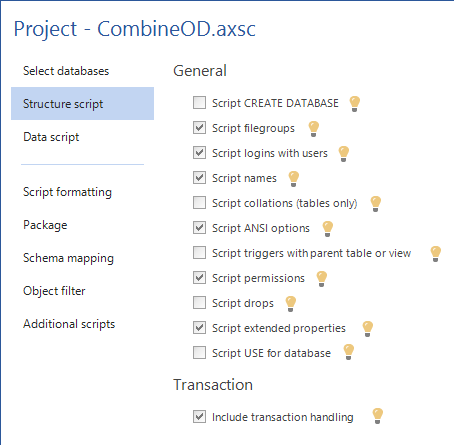This screenshot has height=445, width=454.
Task: Go to Script formatting settings
Action: (x=67, y=192)
